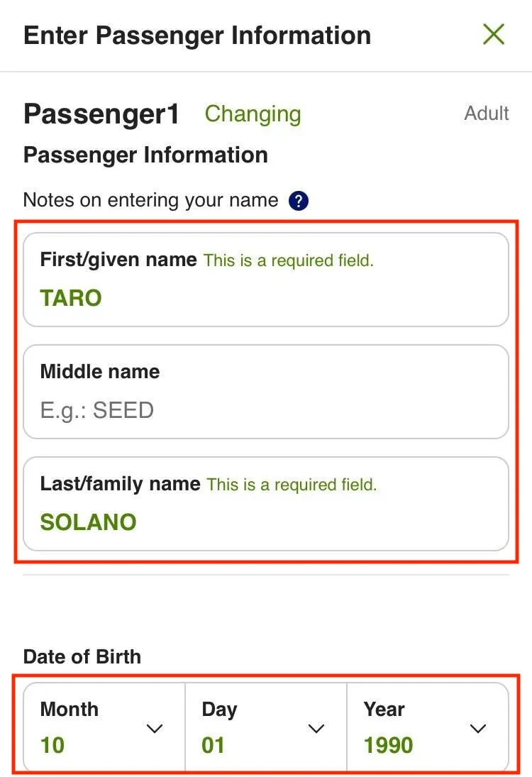This screenshot has width=532, height=777.
Task: Click first name's required field notice
Action: pyautogui.click(x=288, y=260)
